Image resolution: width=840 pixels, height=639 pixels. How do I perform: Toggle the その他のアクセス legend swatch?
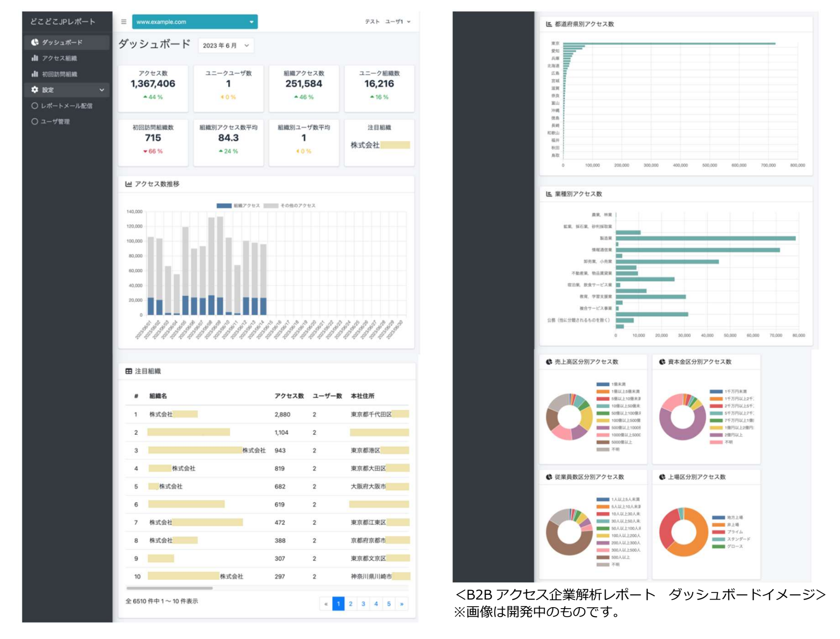(x=271, y=206)
